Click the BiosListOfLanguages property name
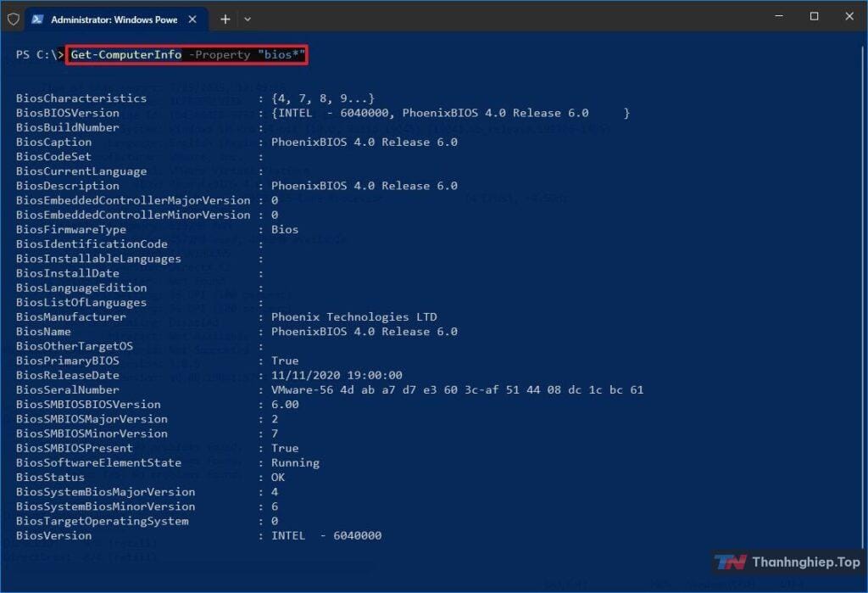868x593 pixels. click(81, 303)
